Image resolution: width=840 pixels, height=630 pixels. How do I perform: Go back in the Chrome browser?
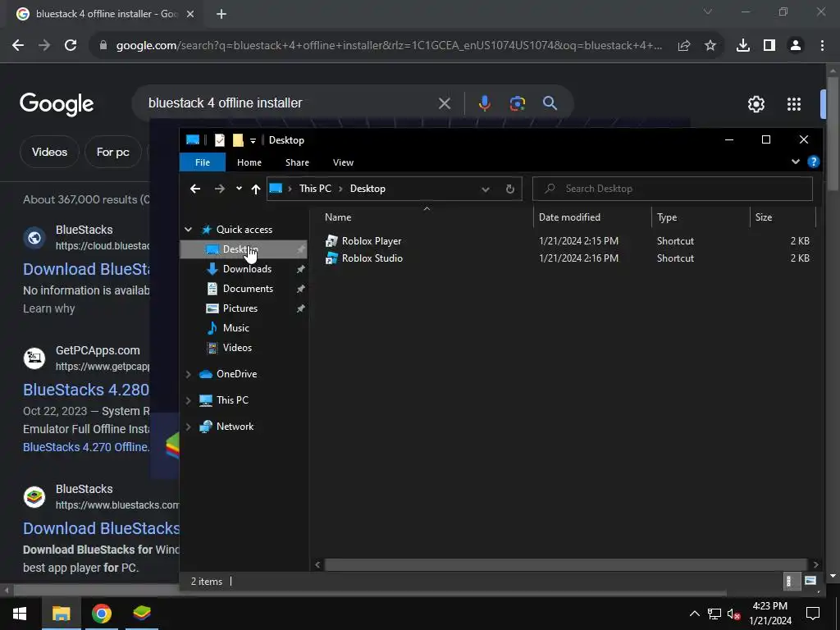tap(18, 46)
